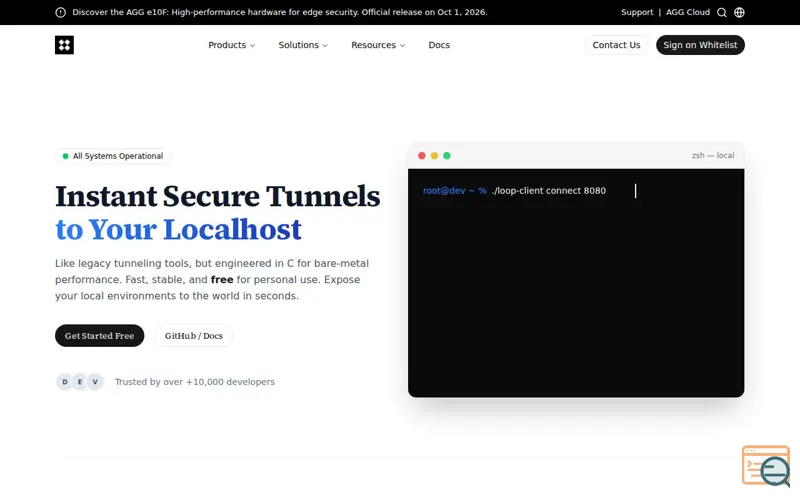Click the bold 'free' word in description

click(x=222, y=280)
